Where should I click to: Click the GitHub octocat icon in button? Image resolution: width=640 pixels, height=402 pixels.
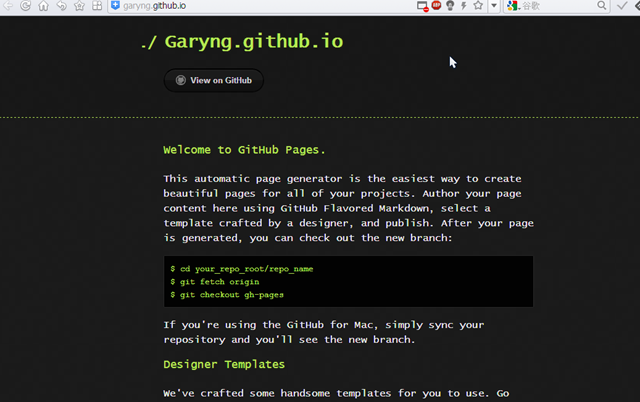pos(180,80)
